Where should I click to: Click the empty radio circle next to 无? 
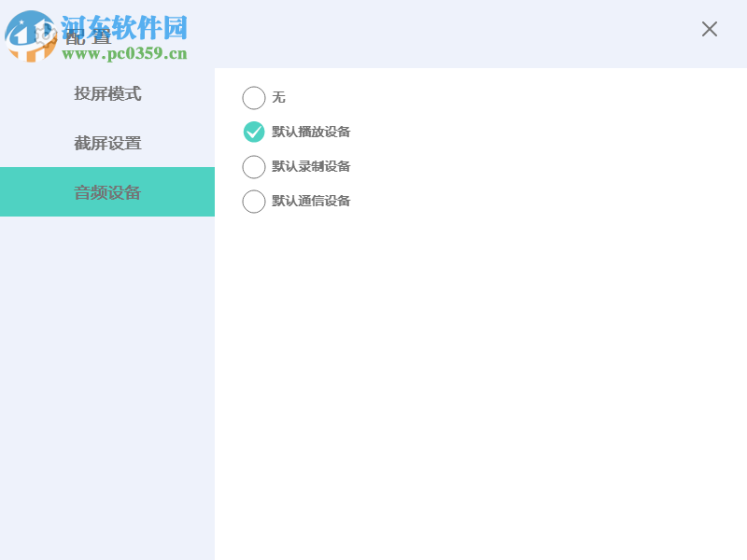(253, 98)
